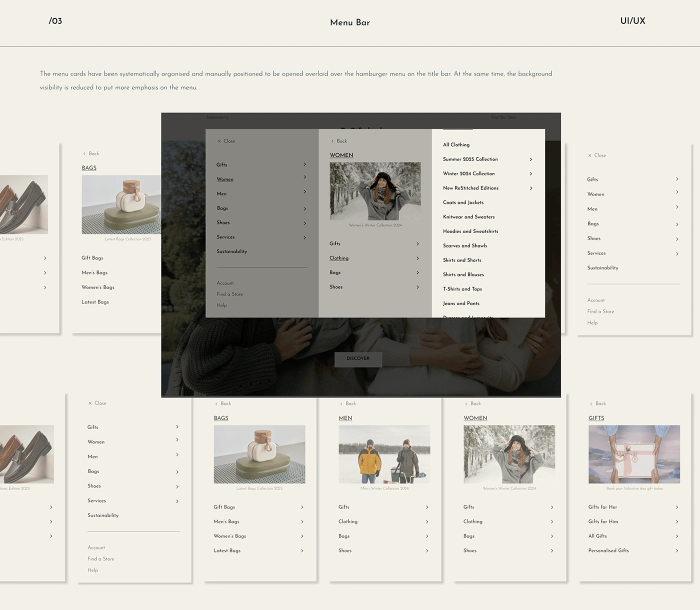Click Back arrow on Bags card beside Men card
700x610 pixels.
click(x=216, y=404)
